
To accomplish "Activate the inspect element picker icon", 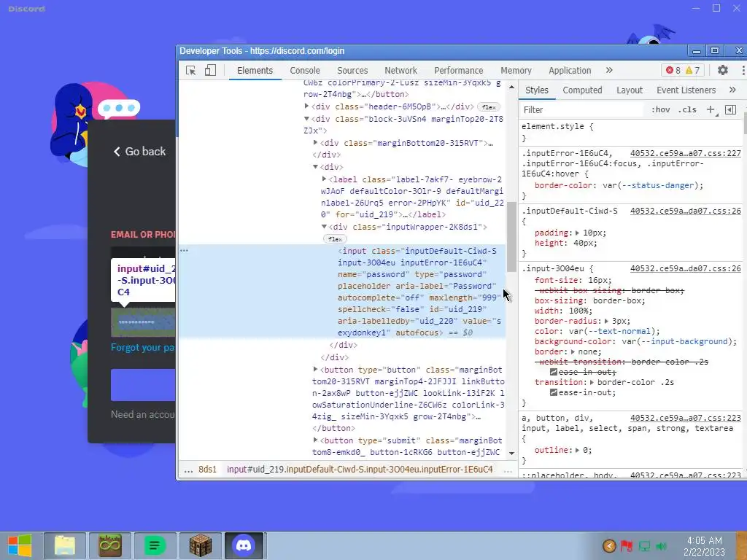I will [190, 71].
